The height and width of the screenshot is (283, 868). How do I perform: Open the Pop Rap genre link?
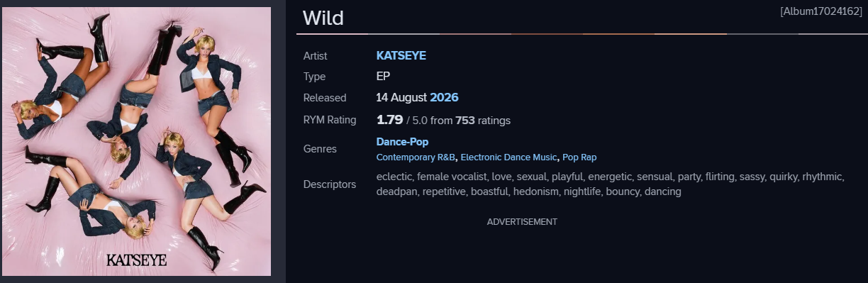coord(579,157)
